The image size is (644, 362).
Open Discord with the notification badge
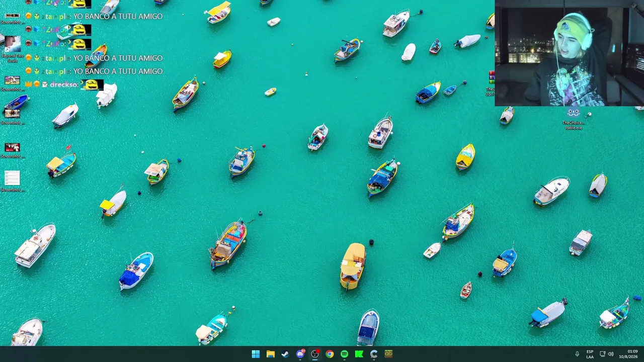click(x=300, y=354)
